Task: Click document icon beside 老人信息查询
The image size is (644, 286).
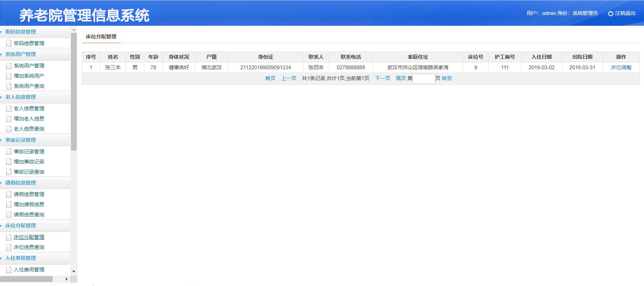Action: [9, 129]
